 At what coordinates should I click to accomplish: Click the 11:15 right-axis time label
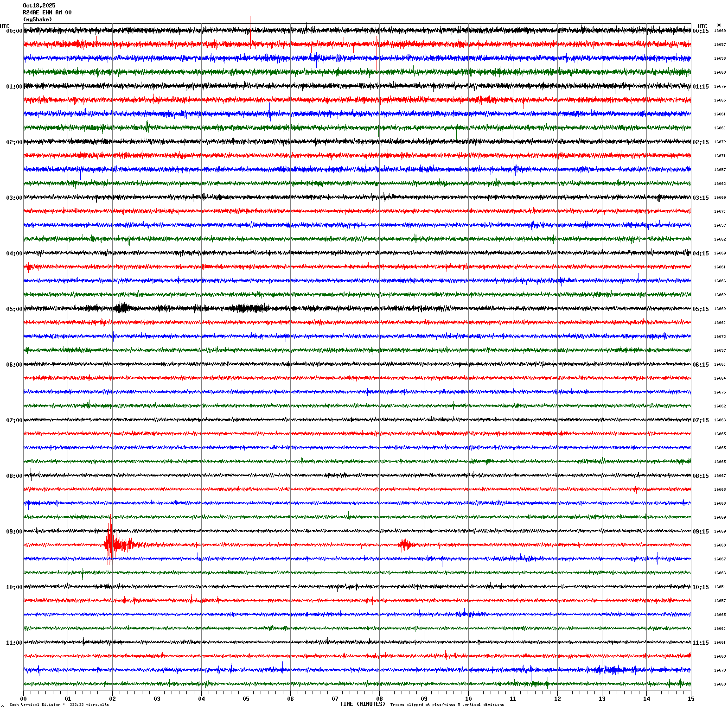click(x=701, y=643)
